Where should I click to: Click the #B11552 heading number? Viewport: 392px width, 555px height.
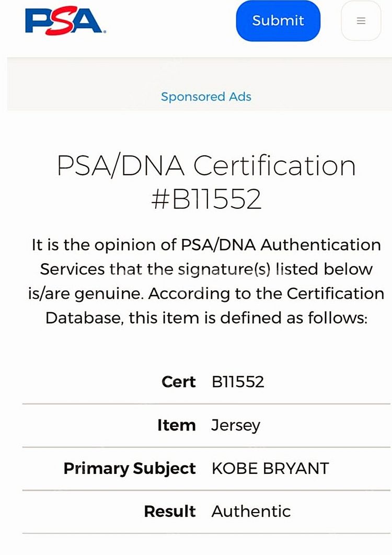(x=206, y=199)
